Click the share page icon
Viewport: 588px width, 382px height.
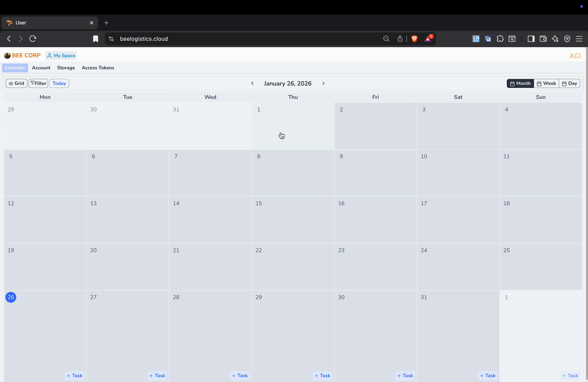click(400, 39)
